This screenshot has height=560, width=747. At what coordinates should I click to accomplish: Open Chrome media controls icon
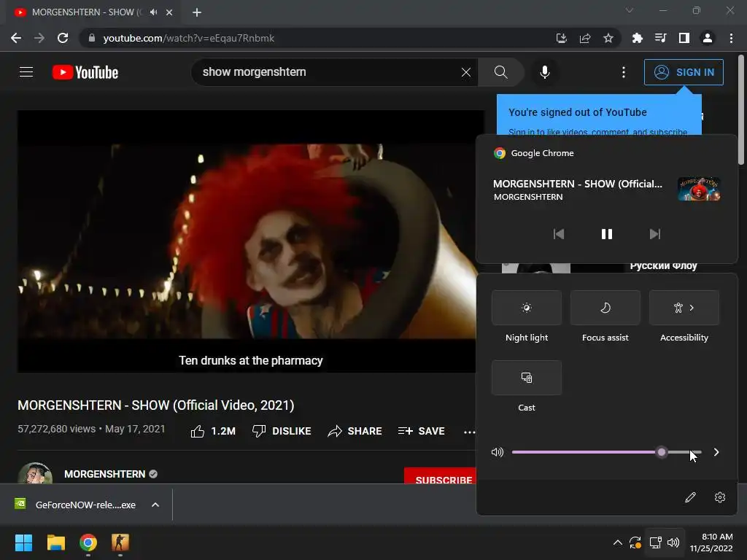661,38
